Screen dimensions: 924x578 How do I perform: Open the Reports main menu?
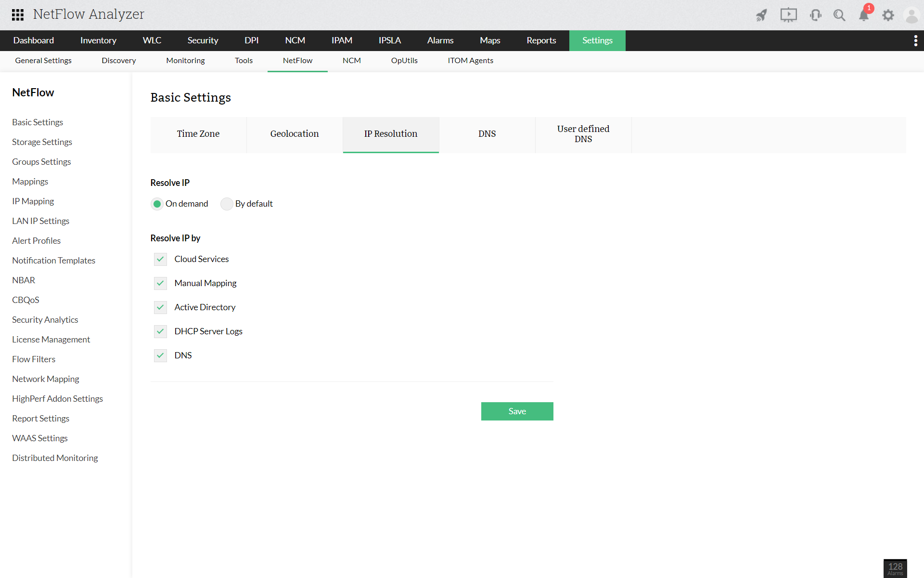coord(541,40)
